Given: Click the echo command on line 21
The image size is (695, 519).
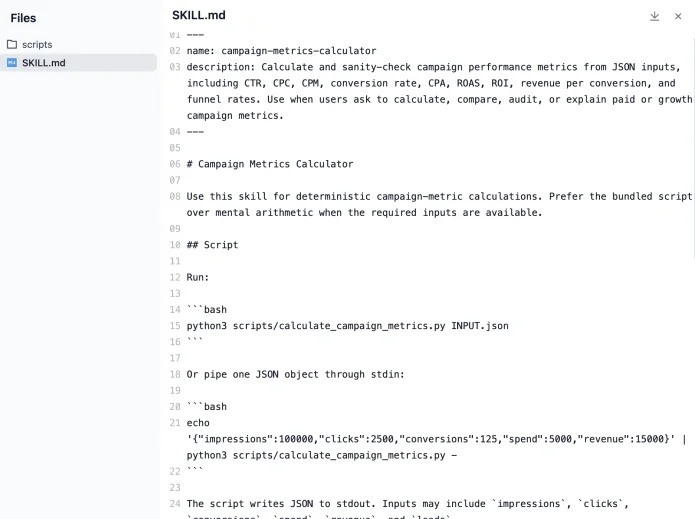Looking at the screenshot, I should pos(198,423).
